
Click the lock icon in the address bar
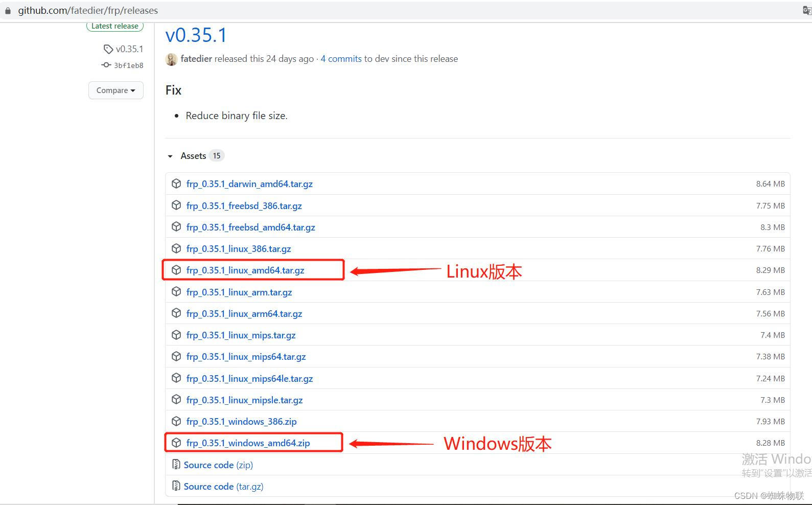(x=8, y=11)
